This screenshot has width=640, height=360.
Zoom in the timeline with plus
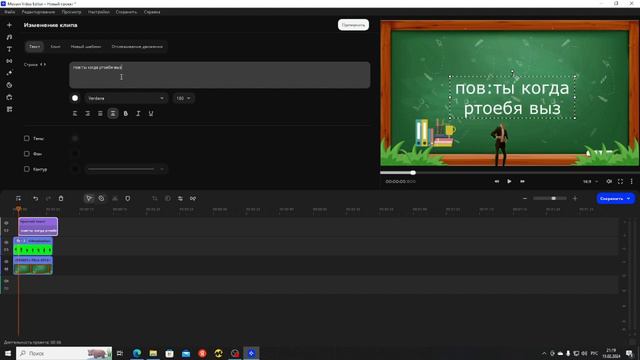575,198
